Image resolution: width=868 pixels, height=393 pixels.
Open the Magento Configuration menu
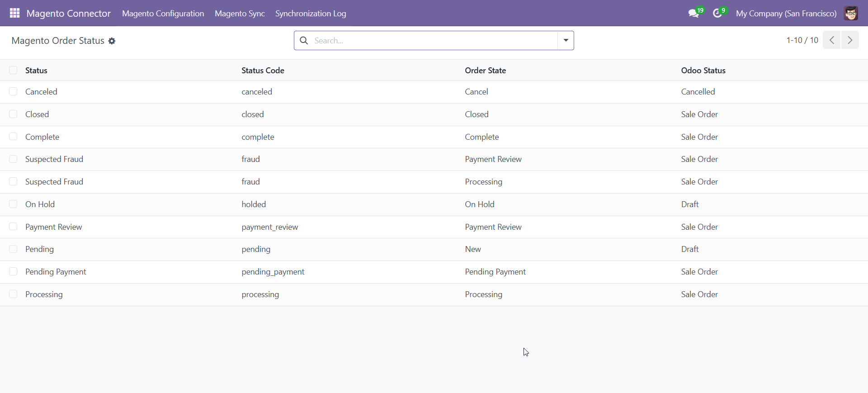(163, 14)
